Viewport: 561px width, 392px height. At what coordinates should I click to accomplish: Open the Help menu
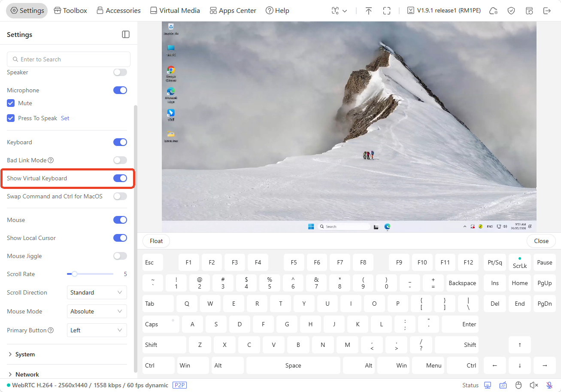tap(277, 11)
